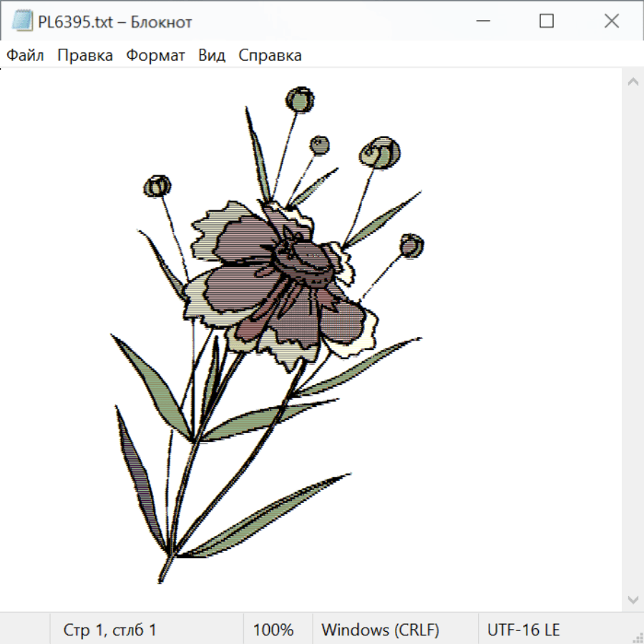Screen dimensions: 644x644
Task: Open the Правка menu
Action: pos(85,56)
